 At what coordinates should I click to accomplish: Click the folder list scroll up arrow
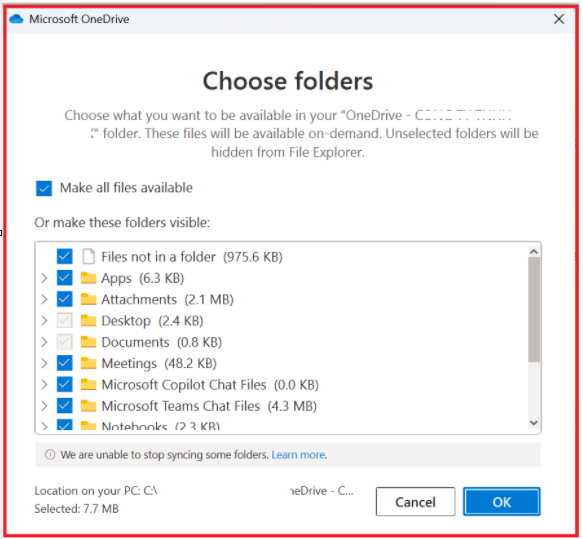(534, 252)
